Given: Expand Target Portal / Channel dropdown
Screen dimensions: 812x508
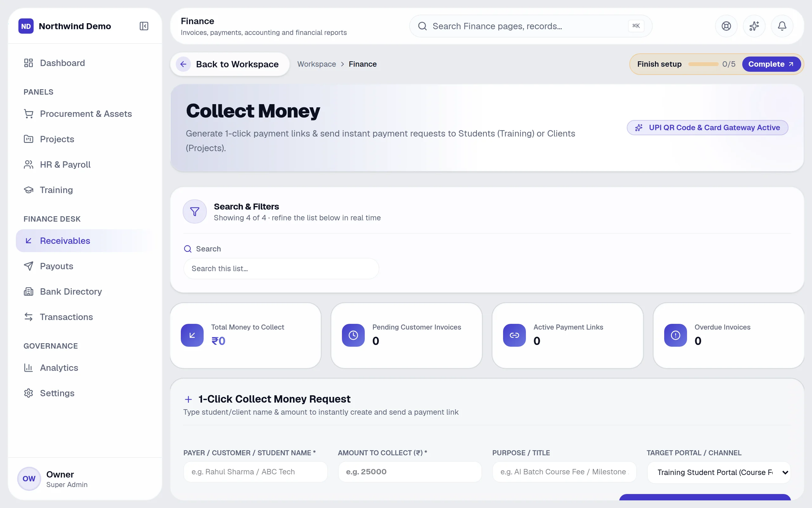Looking at the screenshot, I should 719,472.
